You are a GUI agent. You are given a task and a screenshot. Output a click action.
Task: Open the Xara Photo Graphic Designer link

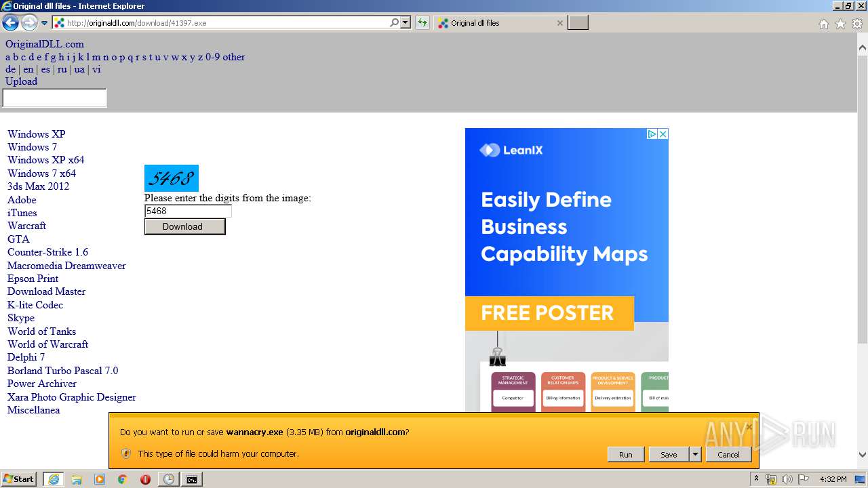pyautogui.click(x=72, y=397)
